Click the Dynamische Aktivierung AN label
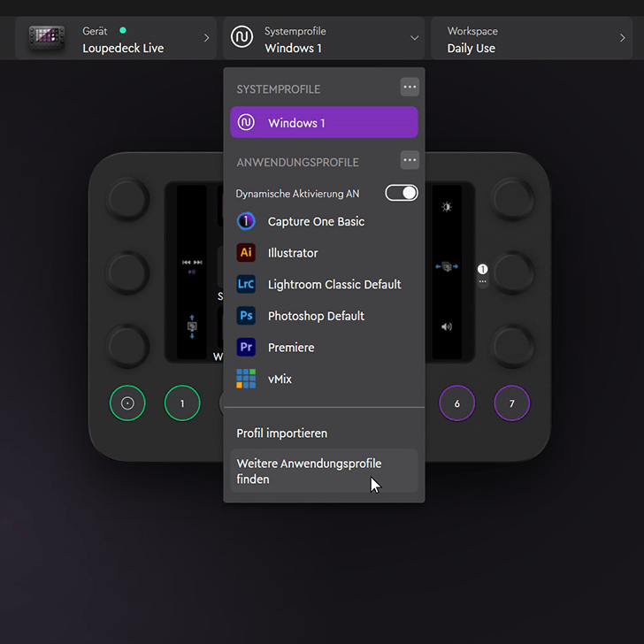The height and width of the screenshot is (644, 644). pos(297,194)
